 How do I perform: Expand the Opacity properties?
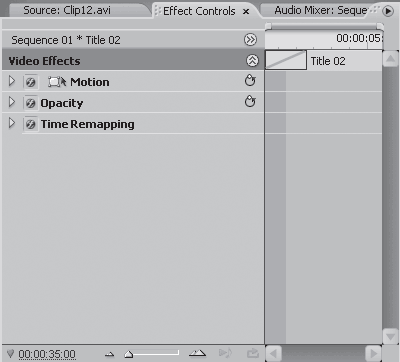pyautogui.click(x=12, y=102)
